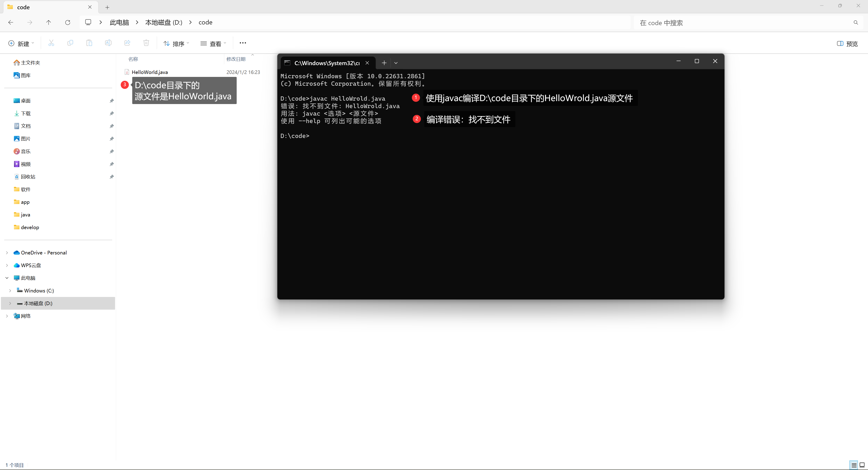
Task: Open the develop folder in sidebar
Action: click(x=26, y=227)
